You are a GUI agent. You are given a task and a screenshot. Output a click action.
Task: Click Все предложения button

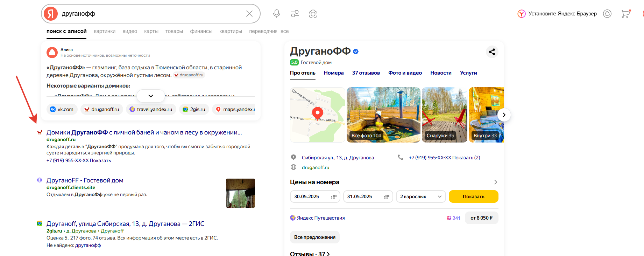(x=315, y=237)
